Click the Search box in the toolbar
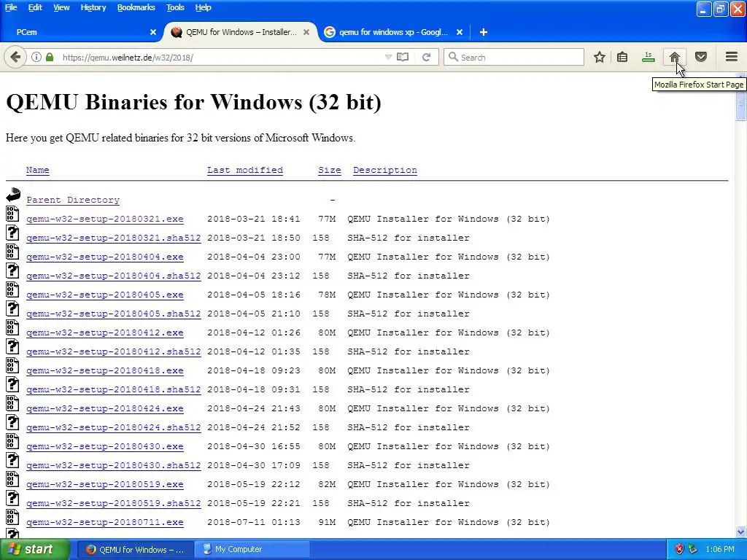The image size is (747, 560). tap(514, 57)
